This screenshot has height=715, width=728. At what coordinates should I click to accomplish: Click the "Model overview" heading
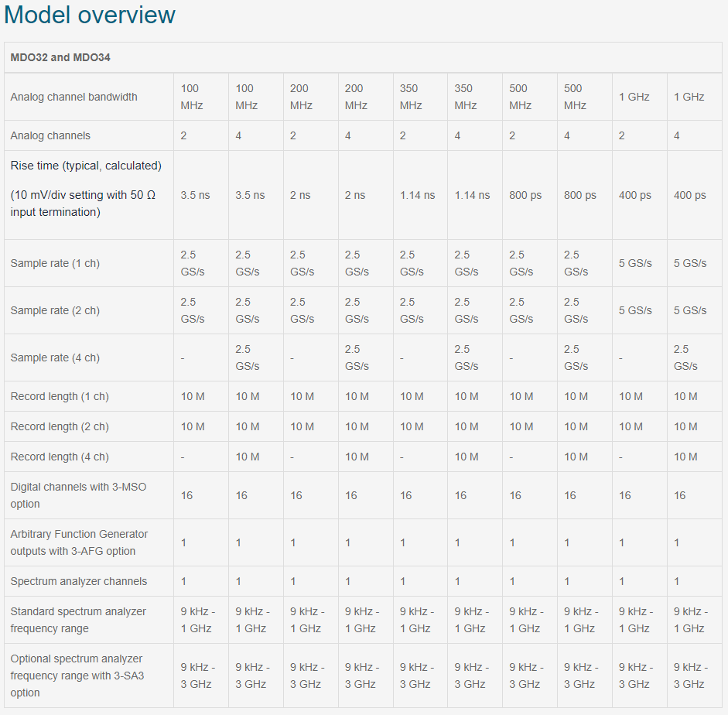click(x=90, y=15)
